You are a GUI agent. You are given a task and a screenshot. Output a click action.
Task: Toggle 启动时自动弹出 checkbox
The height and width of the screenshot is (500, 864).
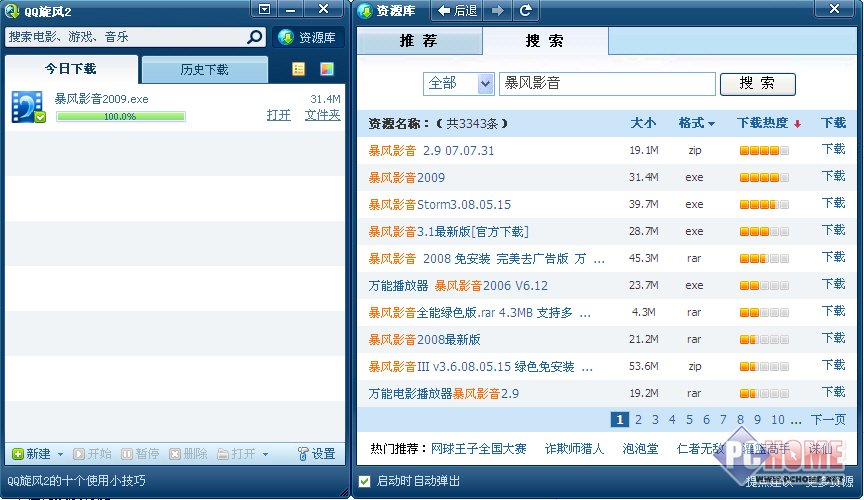[x=365, y=482]
